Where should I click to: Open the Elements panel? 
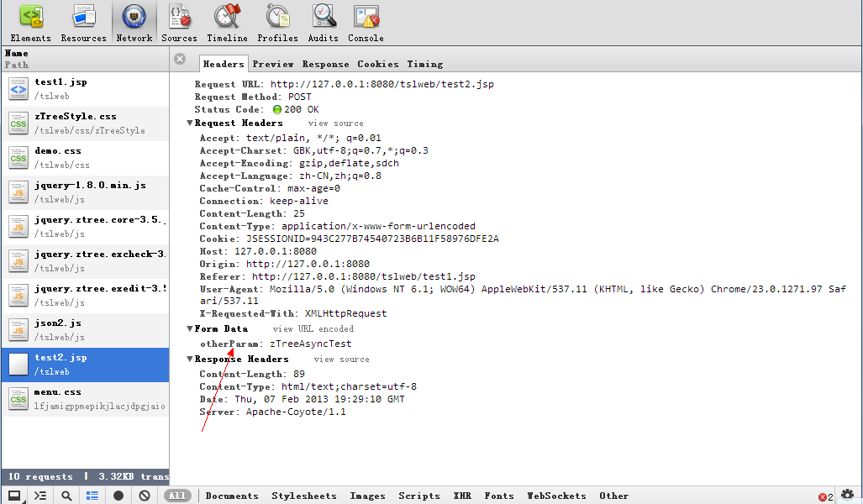pyautogui.click(x=31, y=24)
